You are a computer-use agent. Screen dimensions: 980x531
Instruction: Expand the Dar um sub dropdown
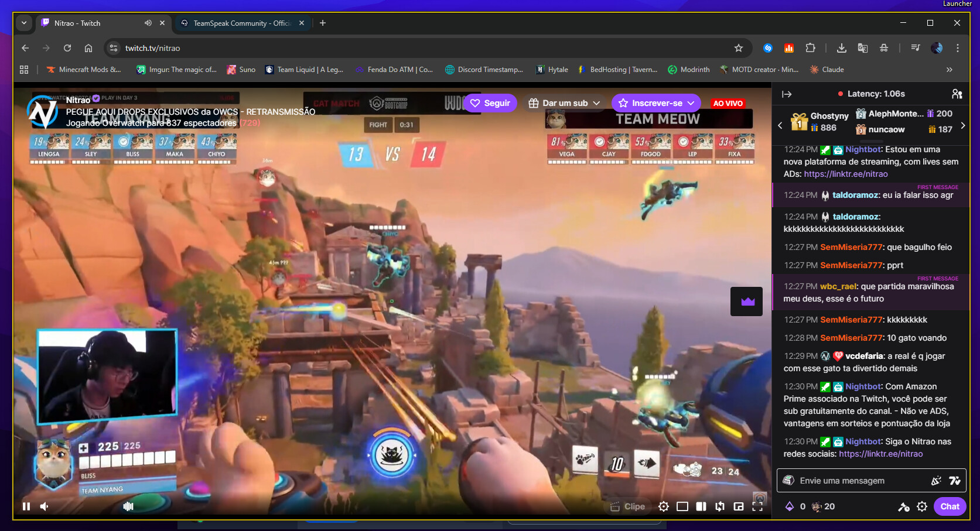597,103
